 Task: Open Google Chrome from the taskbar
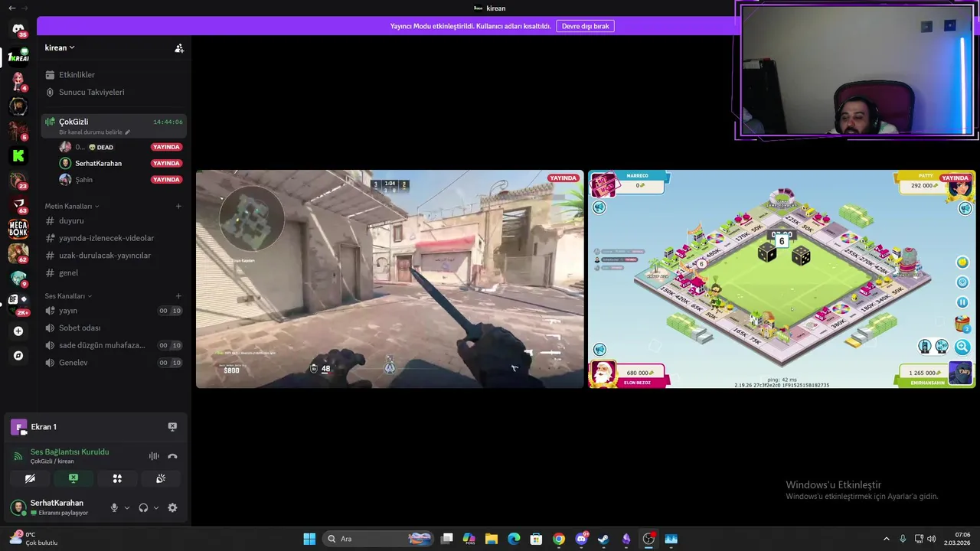[559, 539]
